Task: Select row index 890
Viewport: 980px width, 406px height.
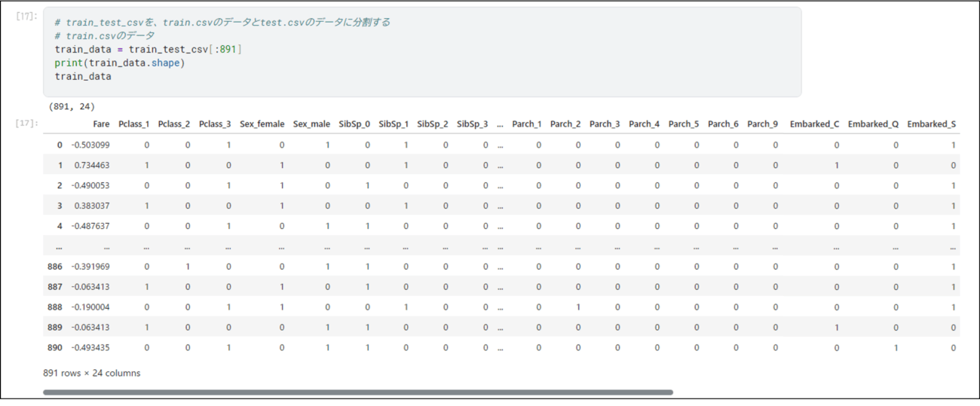Action: pyautogui.click(x=55, y=348)
